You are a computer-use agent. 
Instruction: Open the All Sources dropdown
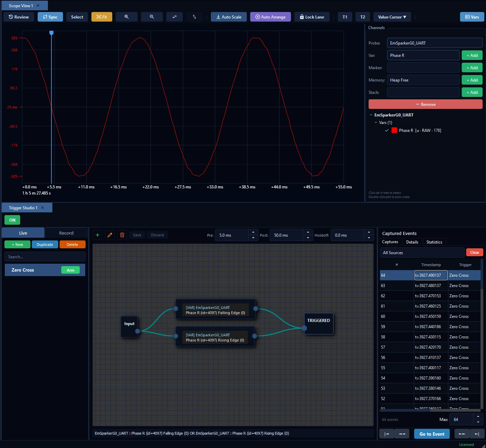click(x=422, y=252)
